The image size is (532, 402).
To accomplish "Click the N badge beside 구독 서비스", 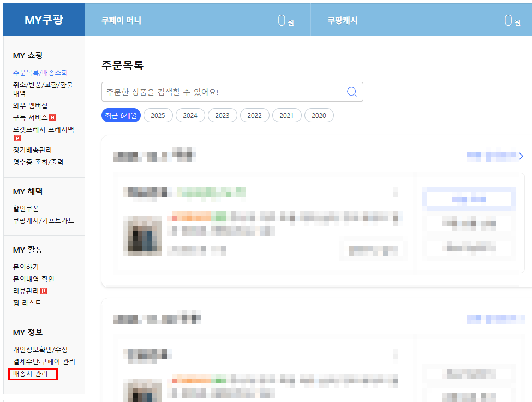I will click(52, 117).
